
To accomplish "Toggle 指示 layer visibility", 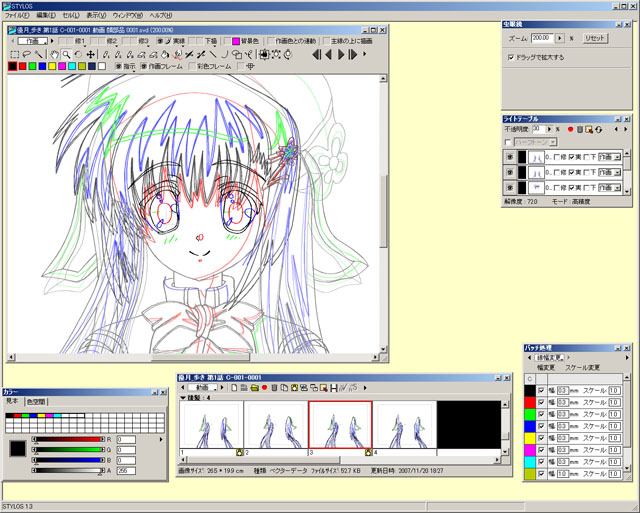I will tap(118, 66).
